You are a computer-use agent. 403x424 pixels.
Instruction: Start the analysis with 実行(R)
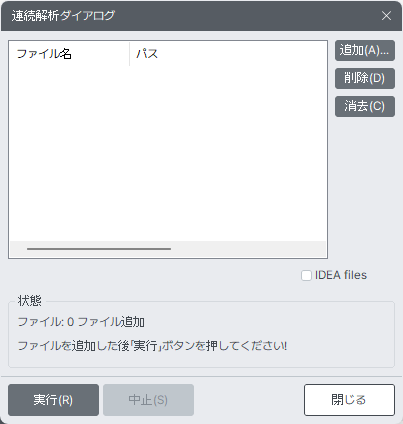coord(53,400)
